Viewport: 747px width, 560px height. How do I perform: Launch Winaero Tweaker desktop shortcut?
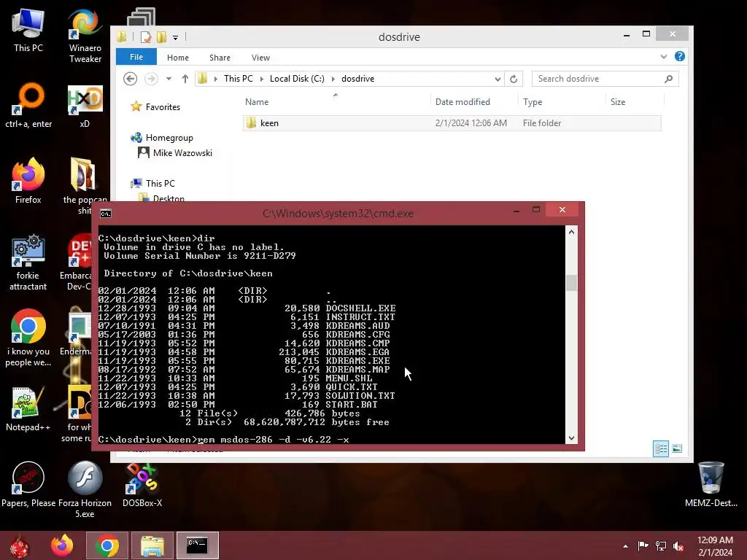point(85,36)
